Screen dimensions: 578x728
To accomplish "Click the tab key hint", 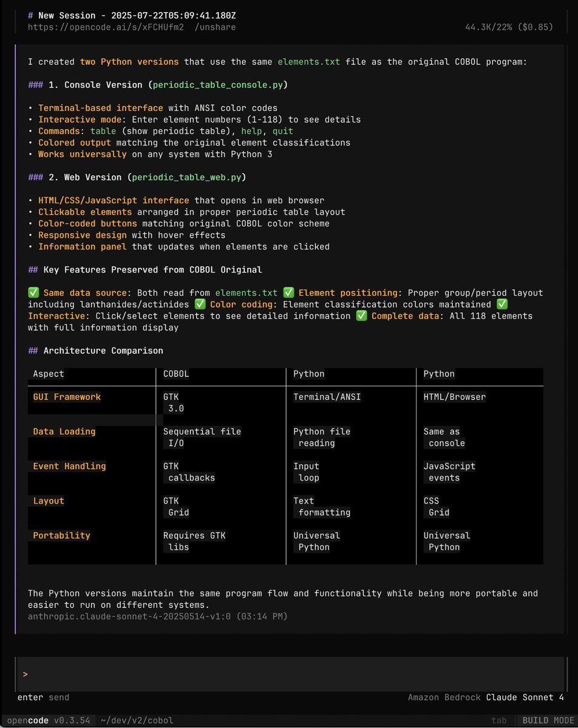I will (499, 721).
